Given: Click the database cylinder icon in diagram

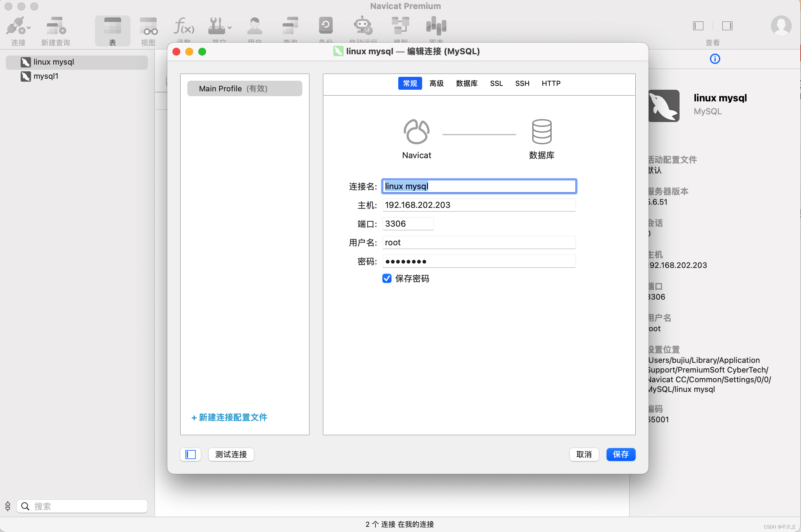Looking at the screenshot, I should 542,132.
